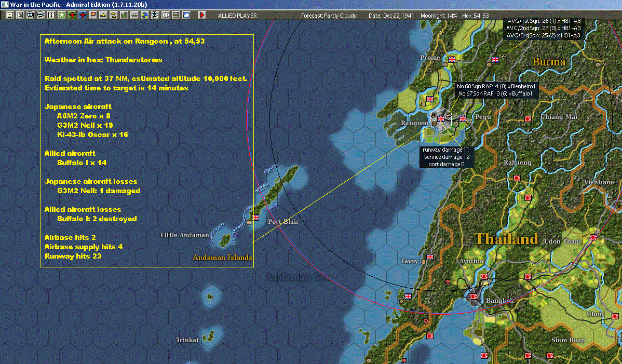Click the 'Buffalo I x 14' line
The width and height of the screenshot is (622, 364).
tap(82, 163)
